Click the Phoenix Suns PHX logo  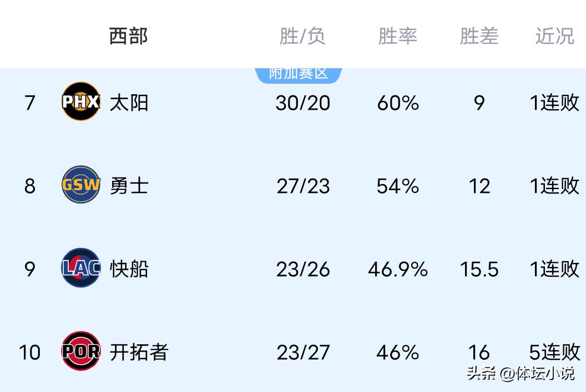point(81,101)
